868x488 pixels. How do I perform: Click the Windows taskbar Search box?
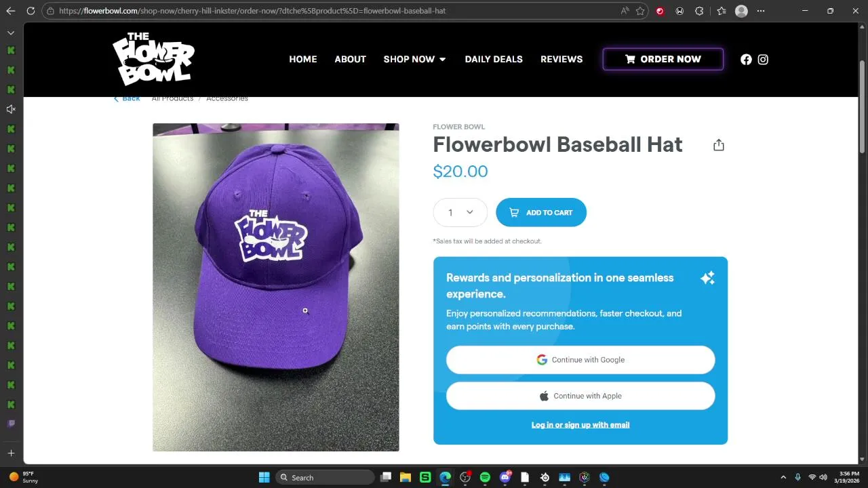click(x=325, y=477)
